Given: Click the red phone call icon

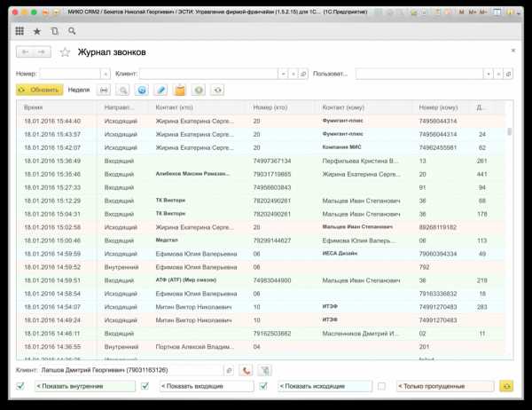Looking at the screenshot, I should click(246, 369).
